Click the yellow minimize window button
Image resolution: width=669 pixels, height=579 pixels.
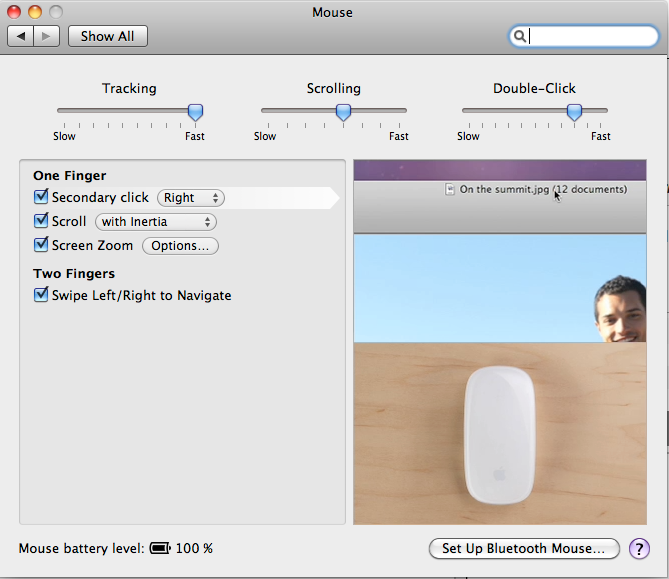pyautogui.click(x=34, y=12)
